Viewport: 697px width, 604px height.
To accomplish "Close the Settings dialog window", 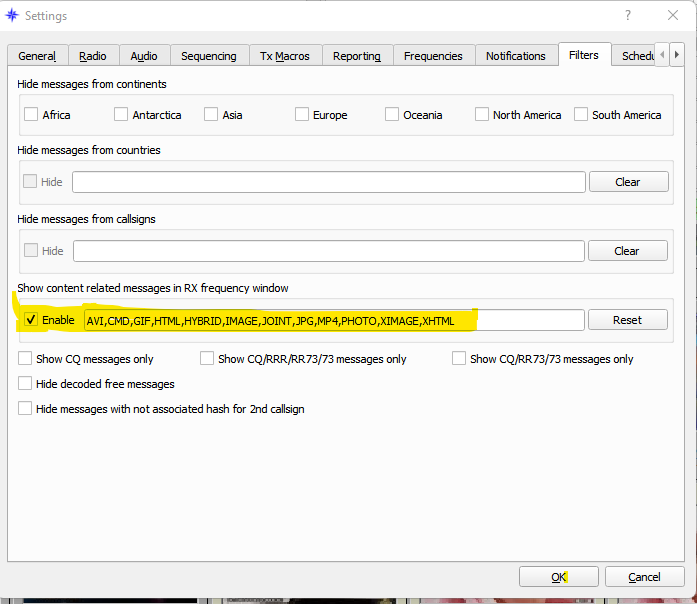I will [674, 16].
